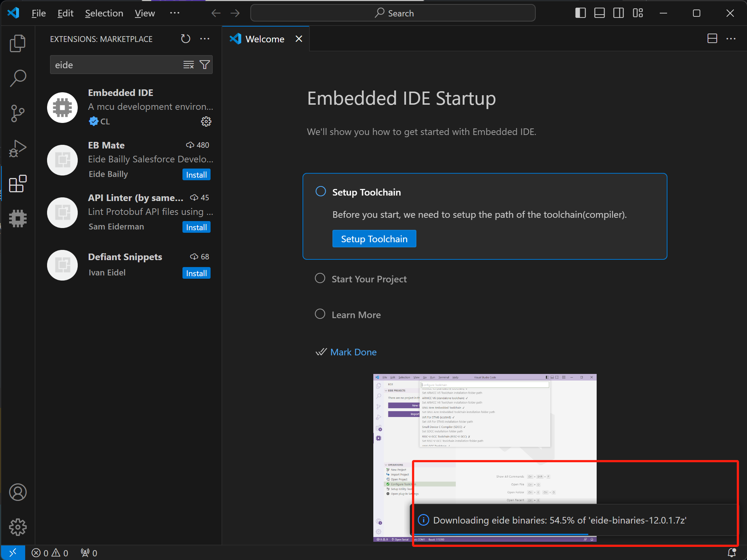Open the notifications bell
The height and width of the screenshot is (560, 747).
tap(732, 553)
